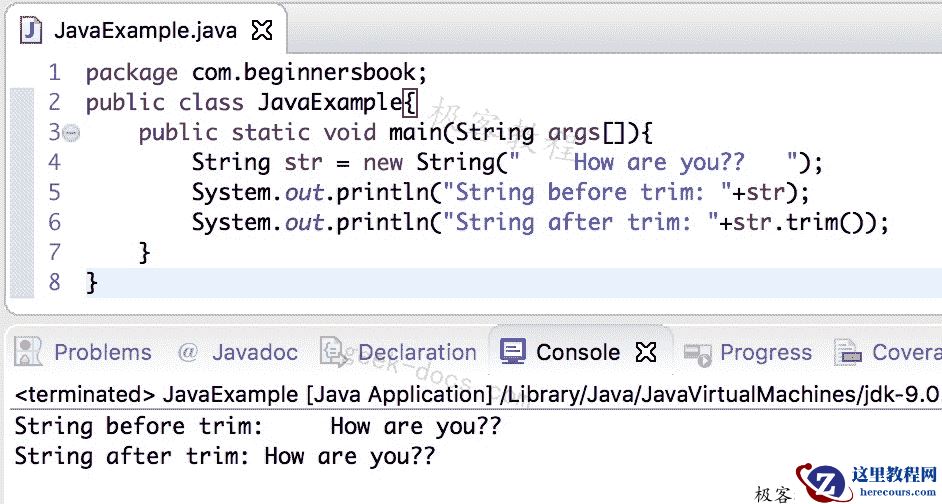Switch to the Javadoc tab

point(255,353)
